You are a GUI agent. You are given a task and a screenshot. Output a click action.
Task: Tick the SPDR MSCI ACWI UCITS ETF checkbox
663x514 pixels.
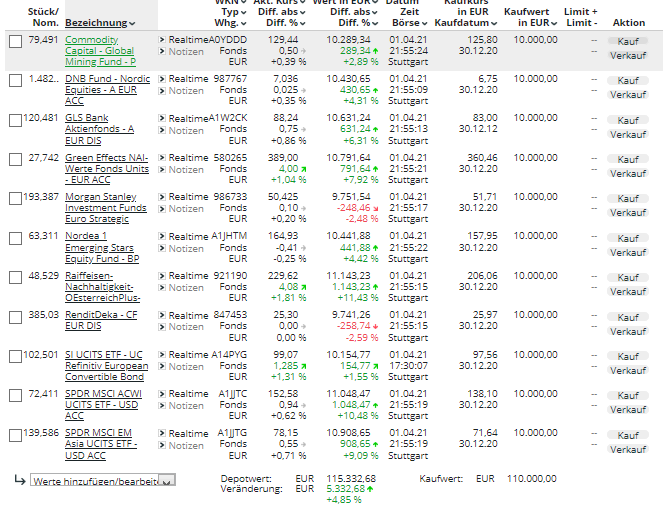tap(16, 396)
